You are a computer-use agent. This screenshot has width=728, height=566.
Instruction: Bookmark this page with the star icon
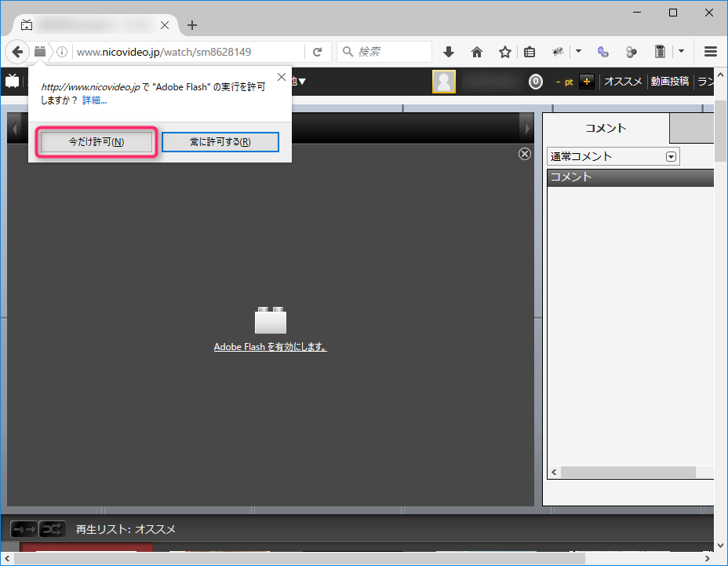[x=505, y=52]
